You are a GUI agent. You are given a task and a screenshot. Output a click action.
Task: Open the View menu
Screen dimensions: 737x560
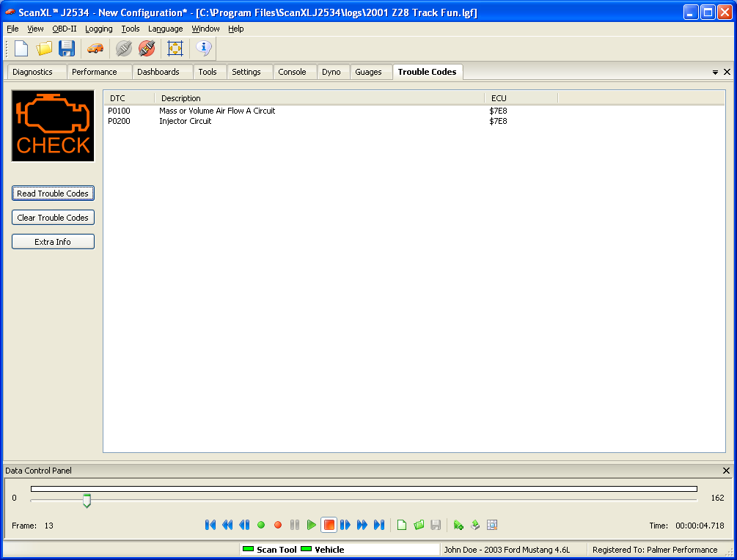[x=35, y=29]
